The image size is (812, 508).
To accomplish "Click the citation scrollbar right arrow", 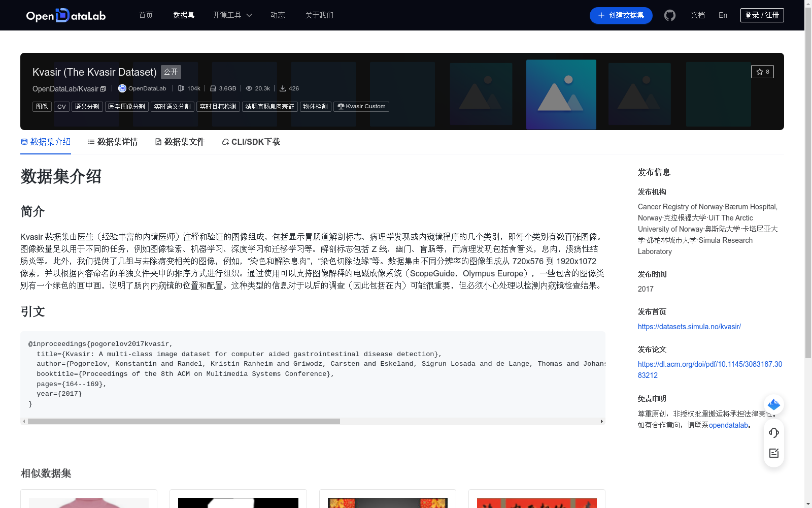I will [602, 421].
